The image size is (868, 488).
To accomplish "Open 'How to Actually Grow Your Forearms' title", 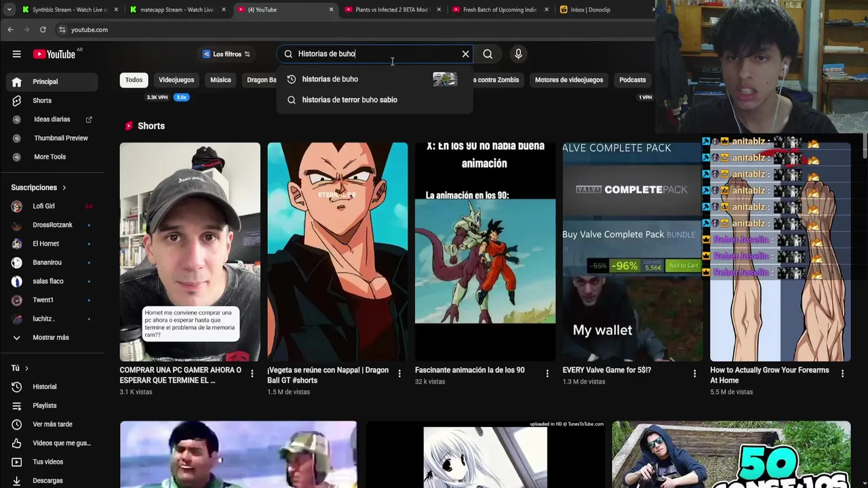I will tap(769, 375).
